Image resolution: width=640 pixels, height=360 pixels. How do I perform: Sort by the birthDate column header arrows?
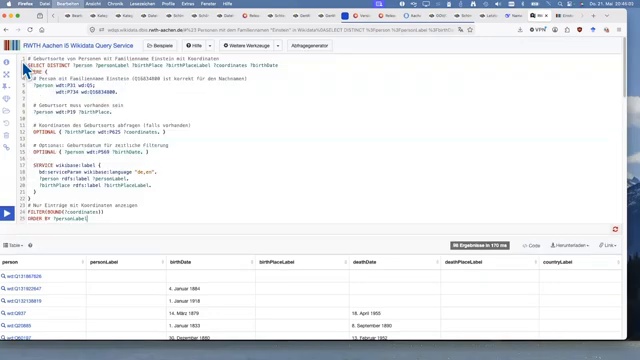tap(251, 262)
